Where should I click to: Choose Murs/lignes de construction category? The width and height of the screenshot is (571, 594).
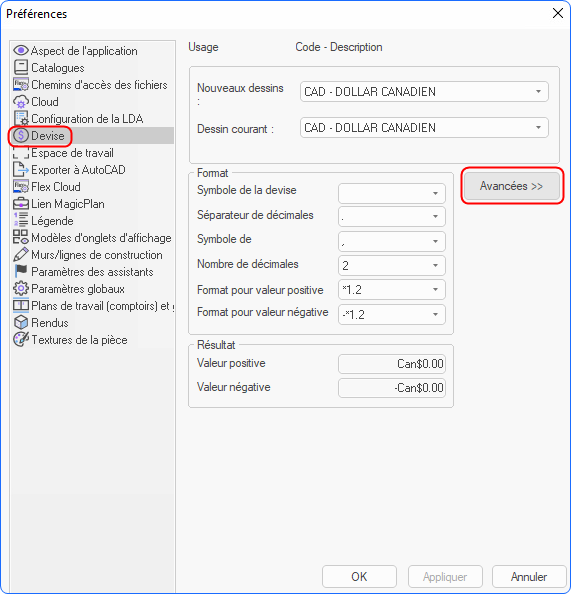pos(97,255)
